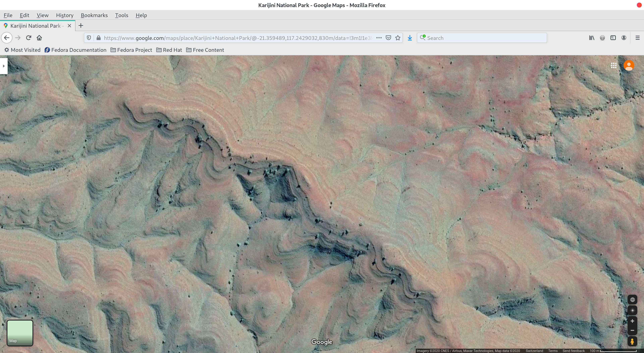Open Google account avatar
Image resolution: width=644 pixels, height=353 pixels.
pos(629,65)
